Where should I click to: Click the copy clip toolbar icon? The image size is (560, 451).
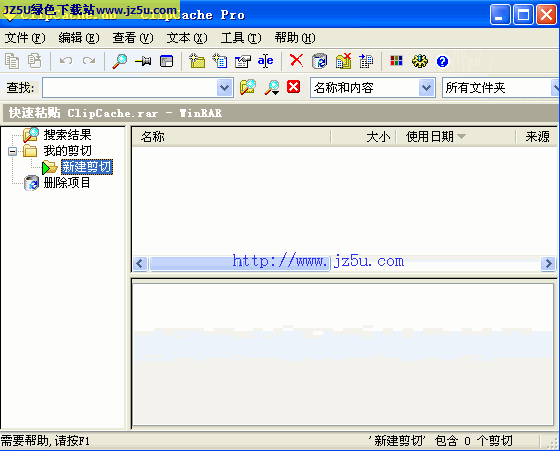tap(12, 61)
